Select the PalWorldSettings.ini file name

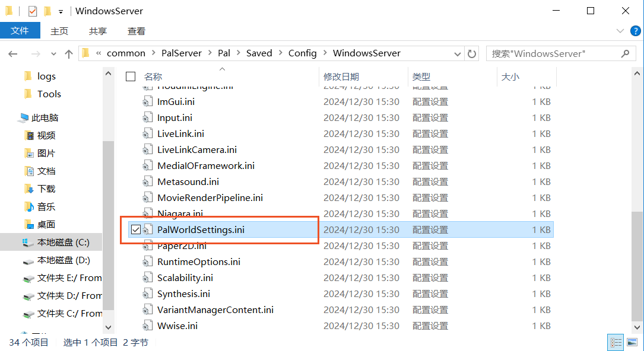coord(201,229)
